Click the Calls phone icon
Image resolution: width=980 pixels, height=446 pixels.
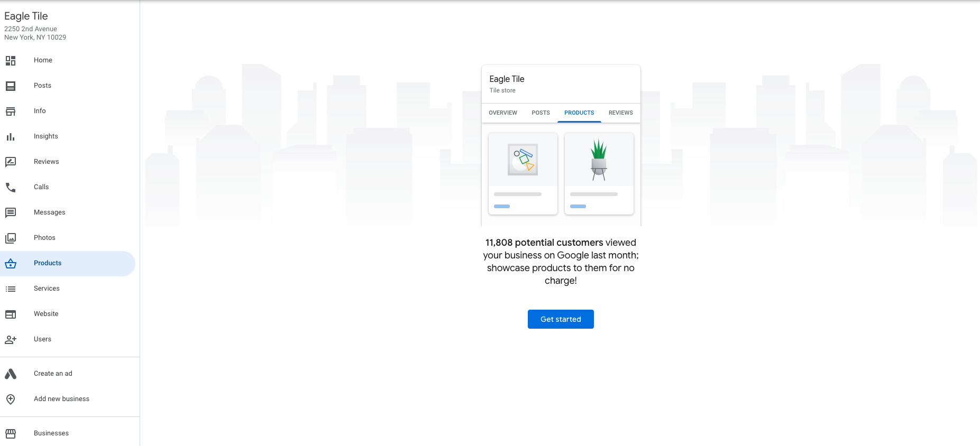tap(11, 187)
